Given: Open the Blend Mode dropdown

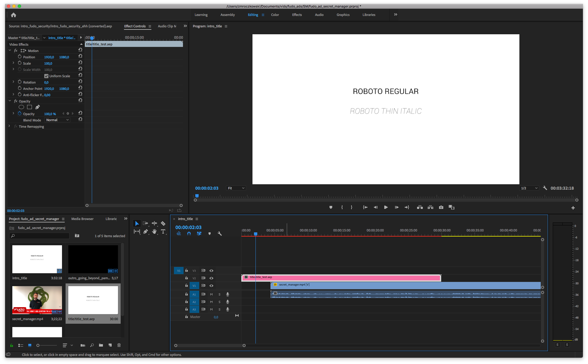Looking at the screenshot, I should (57, 120).
